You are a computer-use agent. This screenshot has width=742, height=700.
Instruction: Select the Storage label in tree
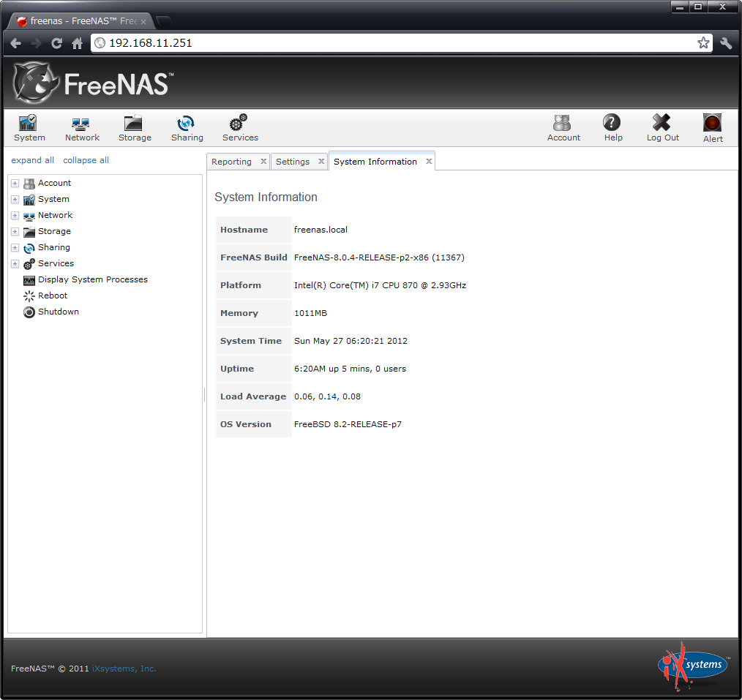(54, 231)
